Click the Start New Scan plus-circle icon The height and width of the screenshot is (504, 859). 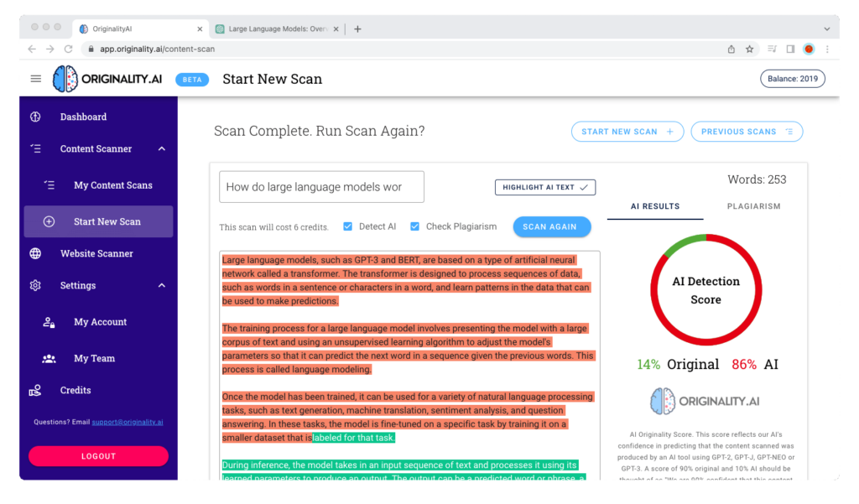[49, 221]
